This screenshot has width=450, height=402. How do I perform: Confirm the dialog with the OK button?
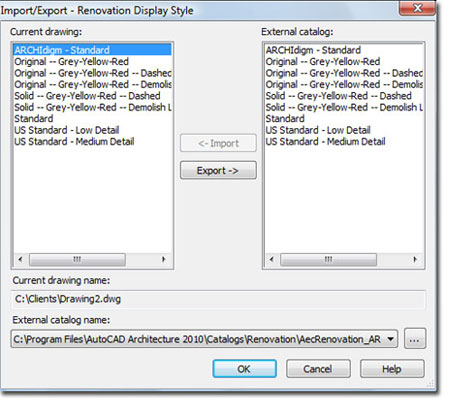pos(244,369)
